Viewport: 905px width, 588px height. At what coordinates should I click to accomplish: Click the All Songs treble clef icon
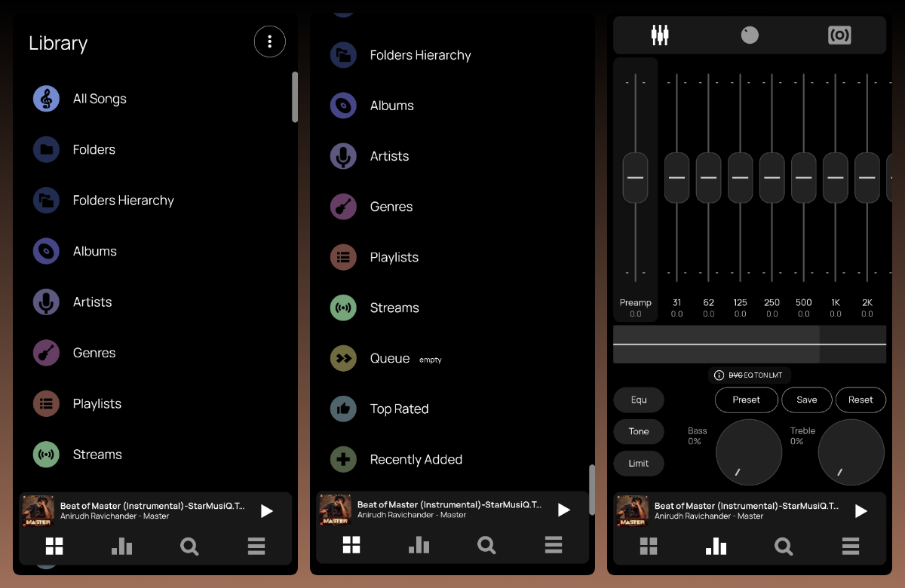click(46, 99)
